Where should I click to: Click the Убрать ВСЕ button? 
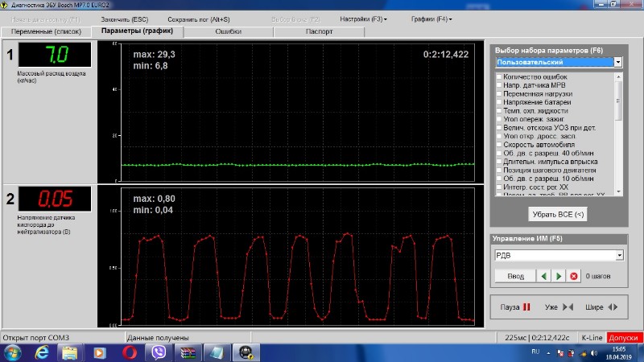tap(557, 214)
